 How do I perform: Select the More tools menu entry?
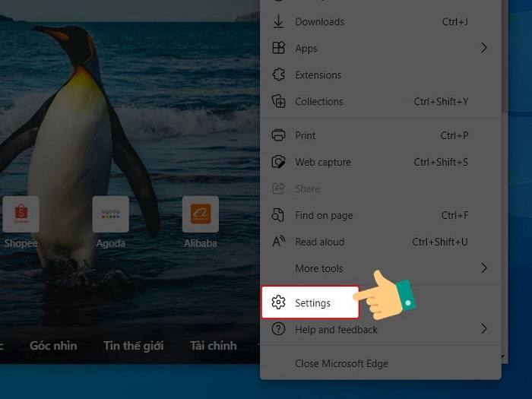click(x=318, y=268)
